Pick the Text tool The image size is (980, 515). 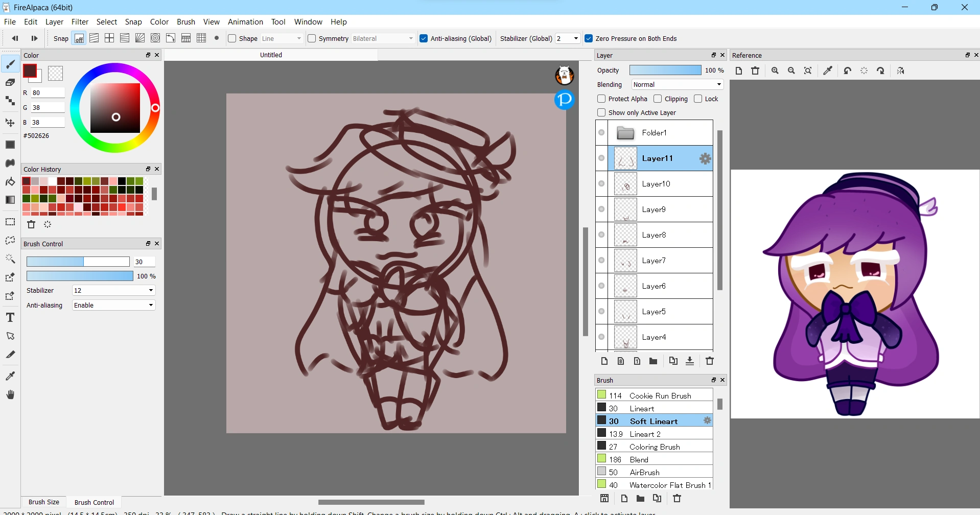click(x=10, y=317)
